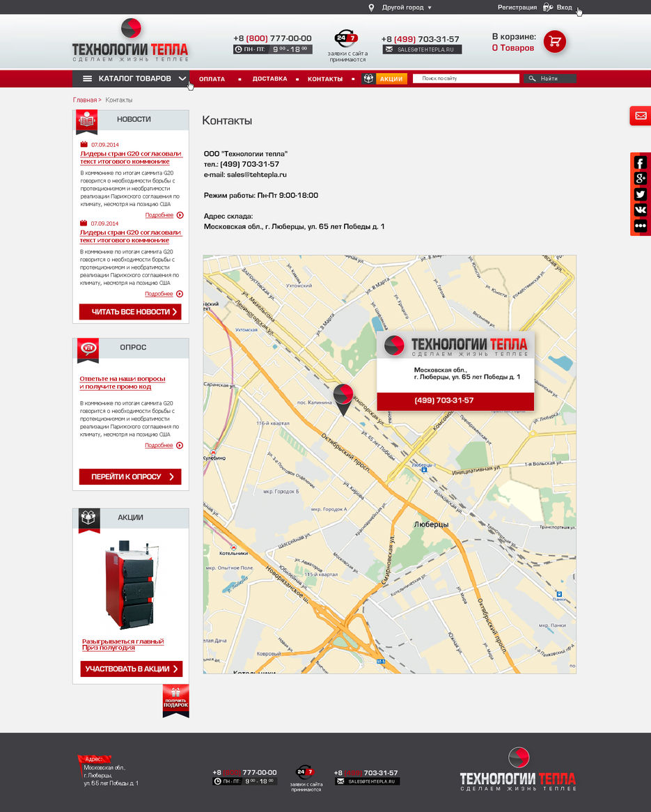Click the Технологии Тепла logo in map popup

click(456, 346)
